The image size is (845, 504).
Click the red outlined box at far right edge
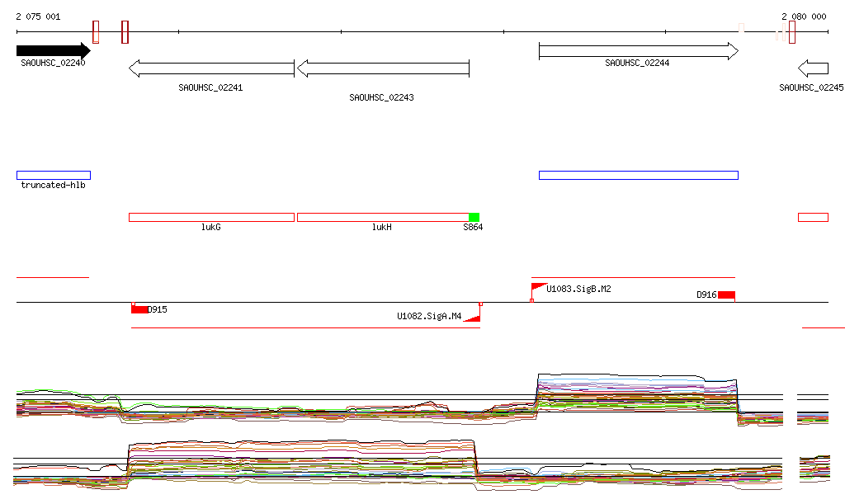pyautogui.click(x=813, y=217)
